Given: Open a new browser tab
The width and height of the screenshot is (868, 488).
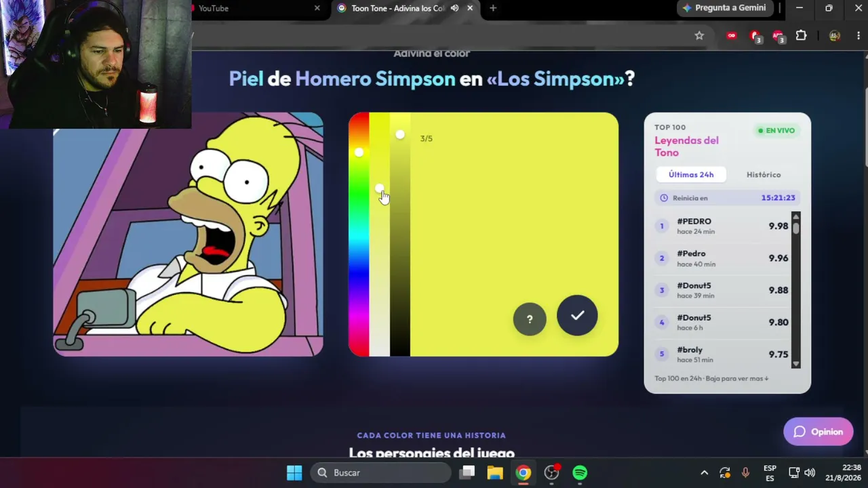Looking at the screenshot, I should (x=493, y=8).
